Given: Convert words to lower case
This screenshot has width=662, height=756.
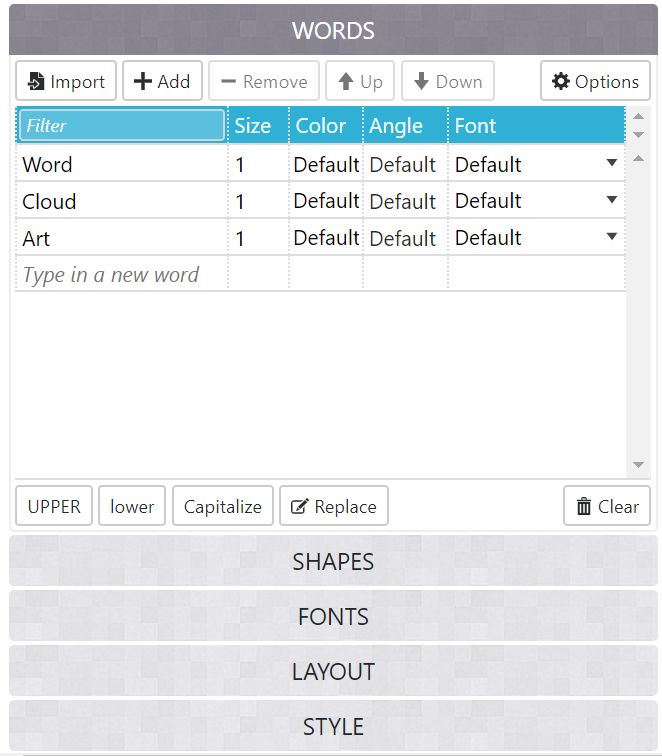Looking at the screenshot, I should (x=132, y=506).
